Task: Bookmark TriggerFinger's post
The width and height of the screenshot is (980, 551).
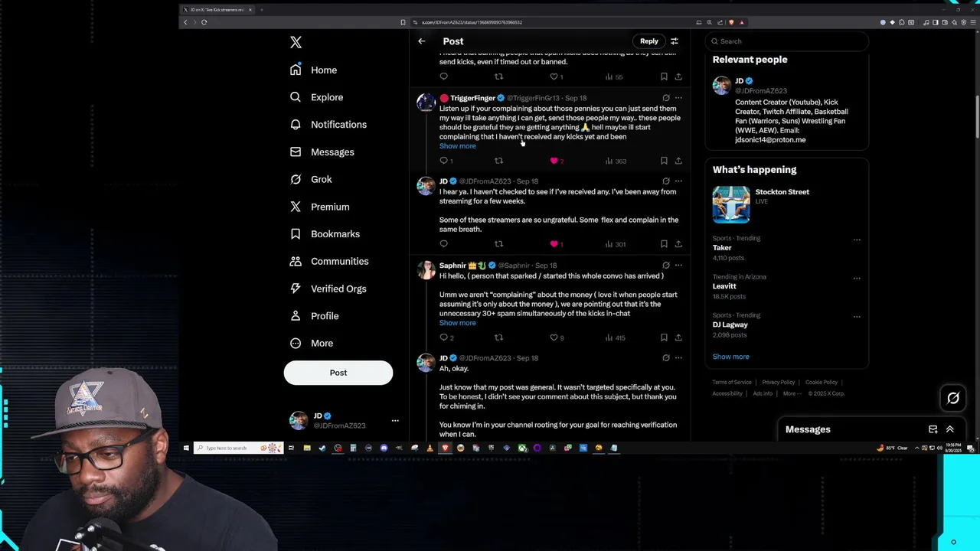Action: click(664, 161)
